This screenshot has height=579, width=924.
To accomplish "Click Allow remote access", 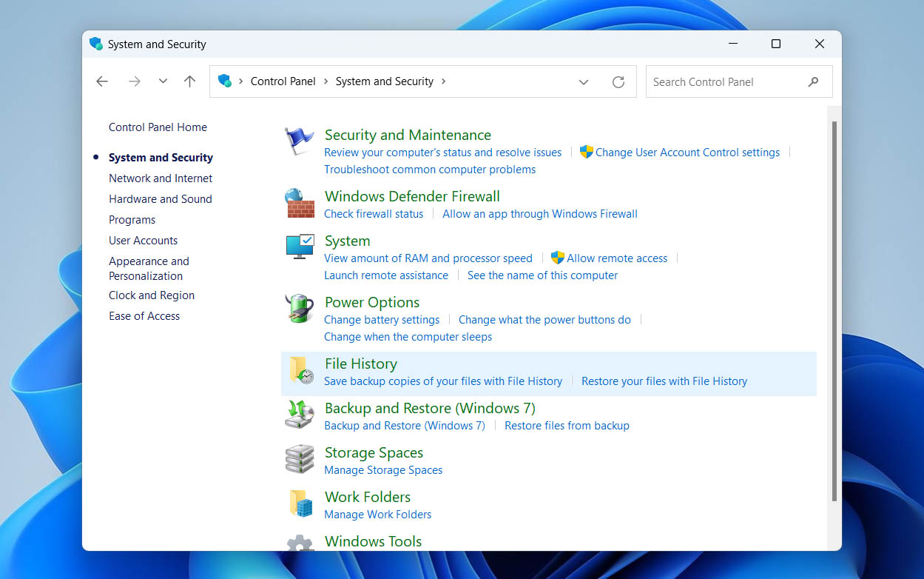I will tap(617, 258).
